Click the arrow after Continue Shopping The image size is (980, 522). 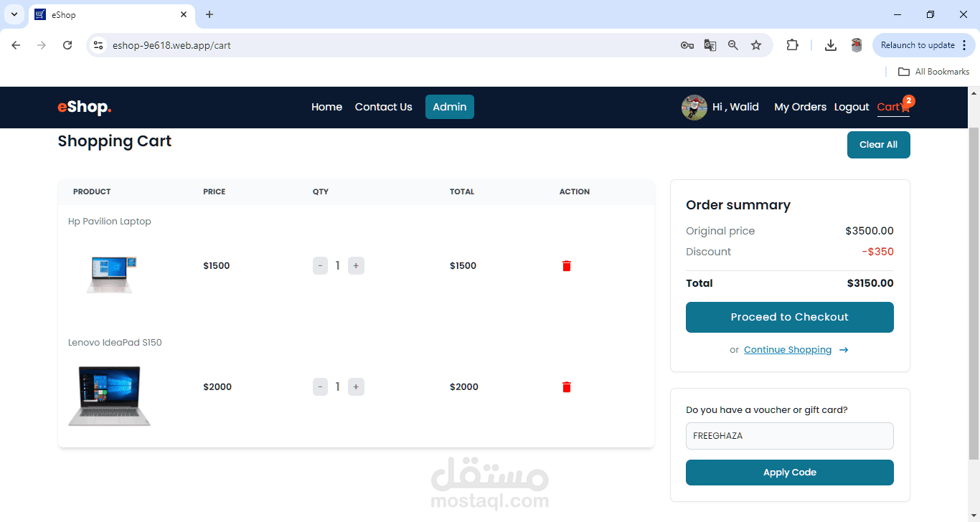844,350
